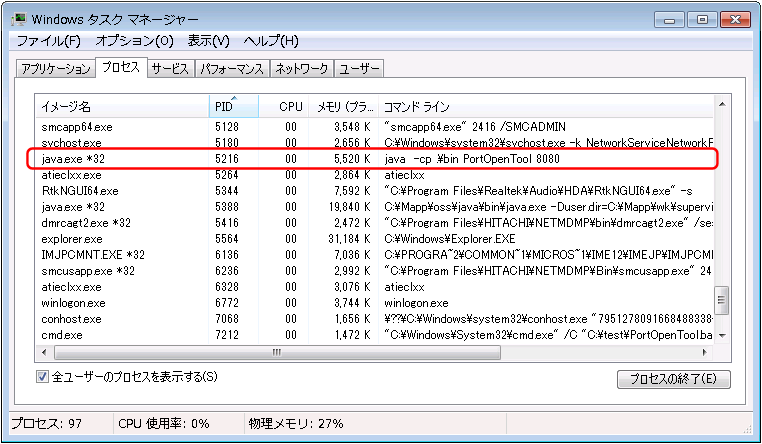Switch to the アプリケーション tab
Viewport: 762px width, 444px height.
pyautogui.click(x=56, y=68)
